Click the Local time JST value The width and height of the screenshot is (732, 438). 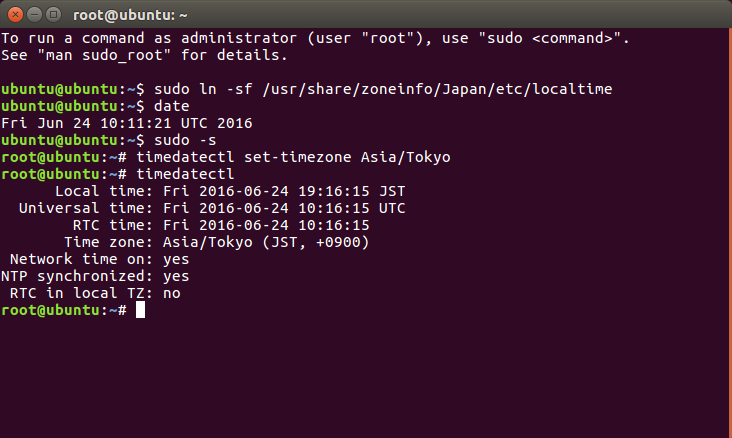tap(284, 191)
